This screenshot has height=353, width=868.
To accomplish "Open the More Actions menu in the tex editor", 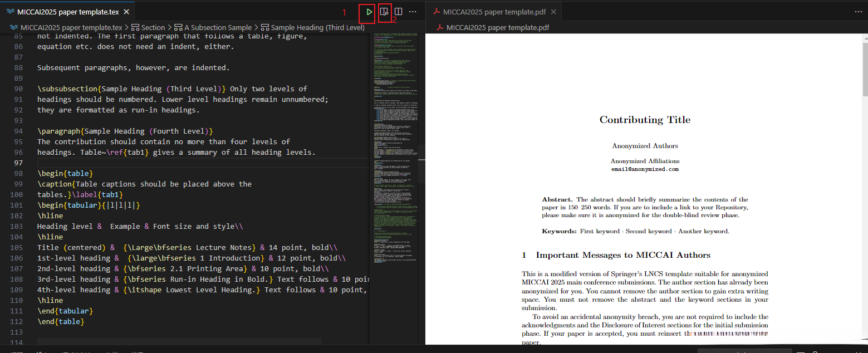I will point(413,12).
